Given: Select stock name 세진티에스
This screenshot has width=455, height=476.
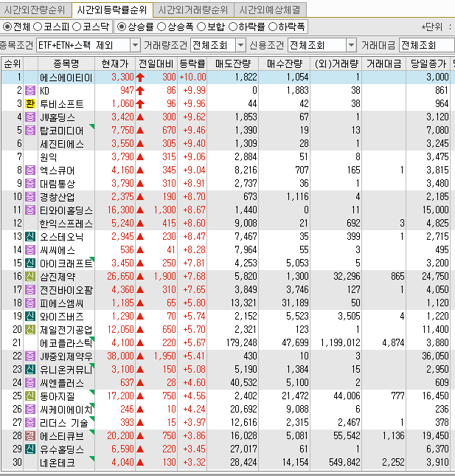Looking at the screenshot, I should pos(62,144).
